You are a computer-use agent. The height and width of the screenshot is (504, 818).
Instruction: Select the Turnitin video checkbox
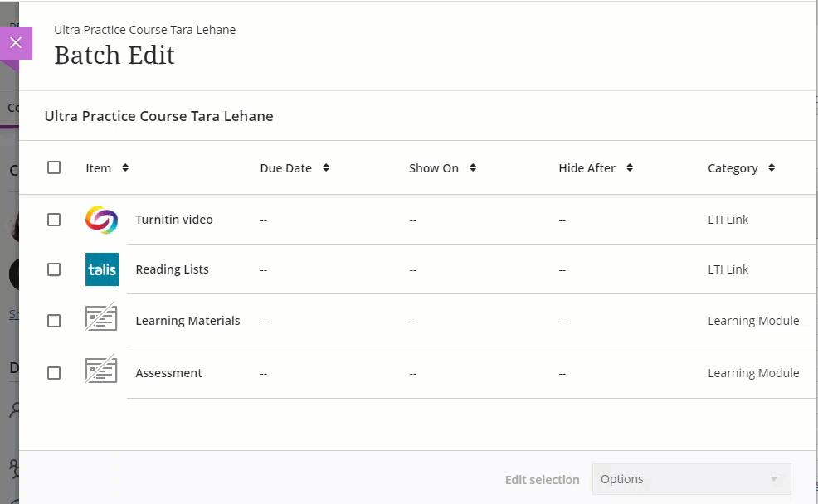coord(54,220)
